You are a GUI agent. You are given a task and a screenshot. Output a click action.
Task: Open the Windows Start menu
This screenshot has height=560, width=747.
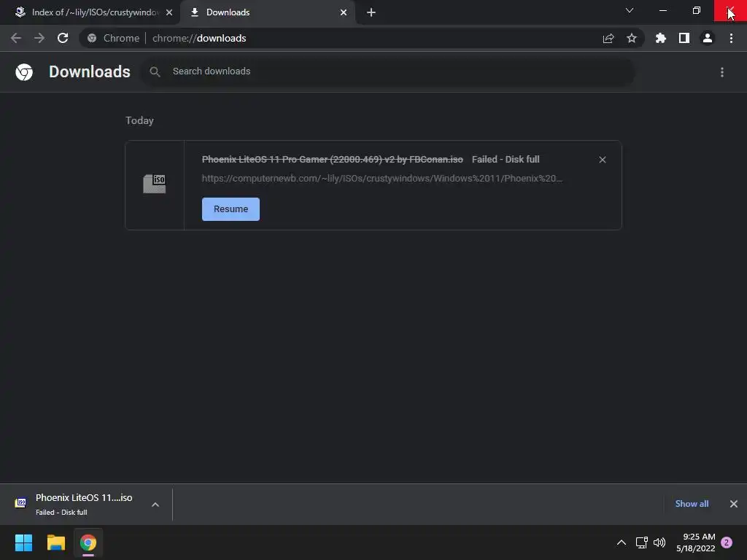(24, 542)
